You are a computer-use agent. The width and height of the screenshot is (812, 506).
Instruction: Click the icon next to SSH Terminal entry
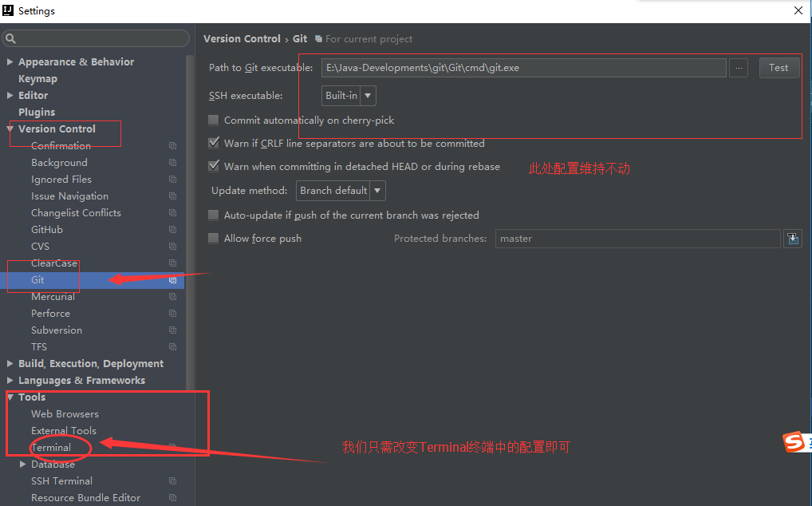(172, 481)
